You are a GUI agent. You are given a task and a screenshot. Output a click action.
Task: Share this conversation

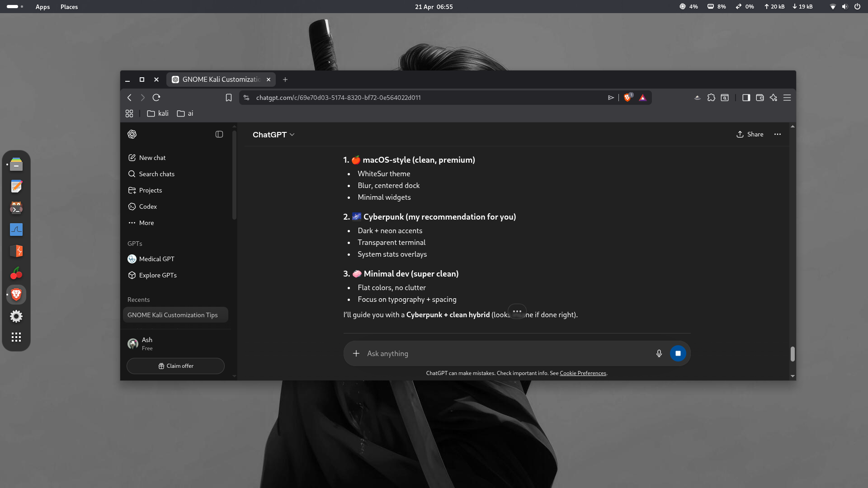pyautogui.click(x=750, y=134)
